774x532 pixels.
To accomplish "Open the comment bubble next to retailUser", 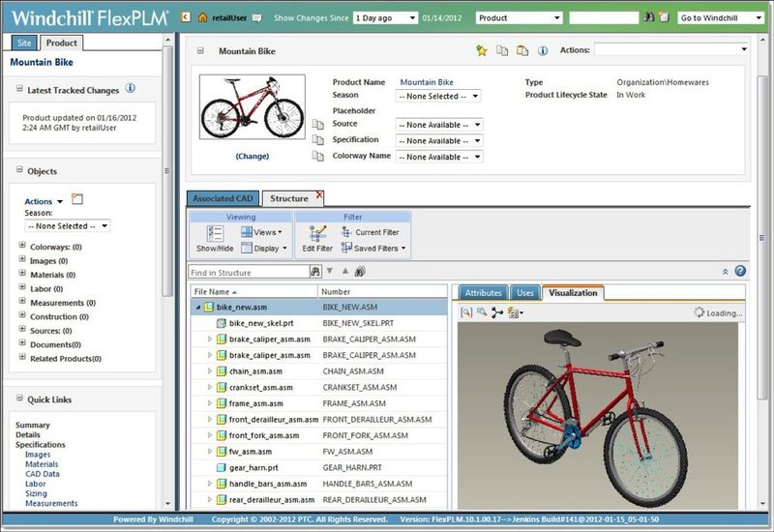I will tap(256, 18).
